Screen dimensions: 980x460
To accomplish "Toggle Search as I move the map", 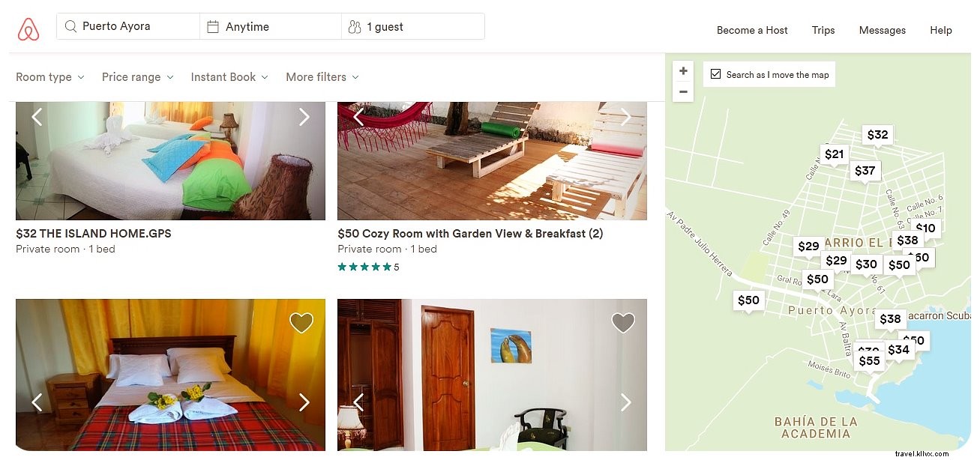I will click(716, 74).
